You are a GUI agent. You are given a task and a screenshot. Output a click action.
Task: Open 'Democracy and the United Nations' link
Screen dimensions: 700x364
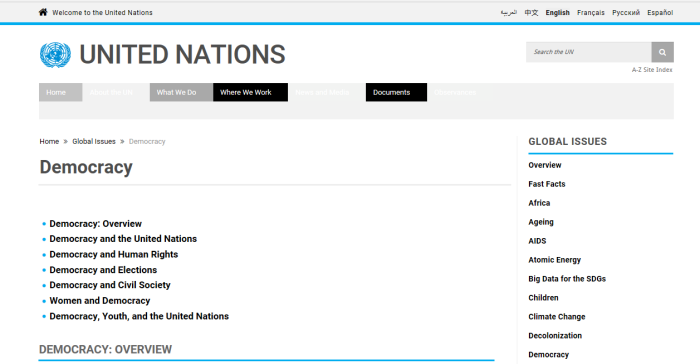(123, 239)
